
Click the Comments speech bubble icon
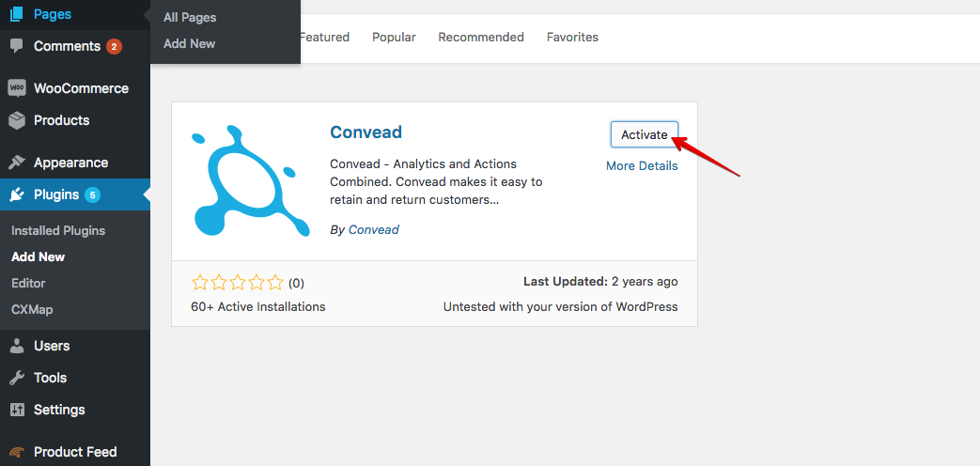tap(17, 46)
